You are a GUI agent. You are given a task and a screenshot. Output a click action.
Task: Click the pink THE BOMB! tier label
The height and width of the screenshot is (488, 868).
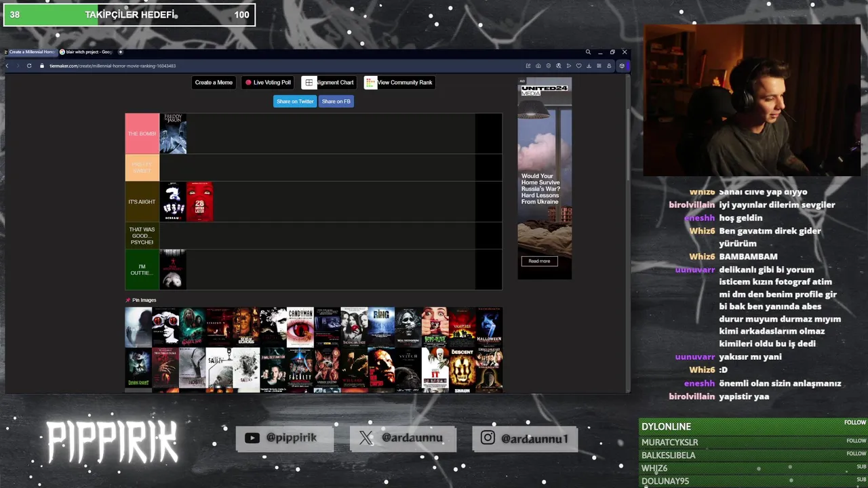(142, 134)
